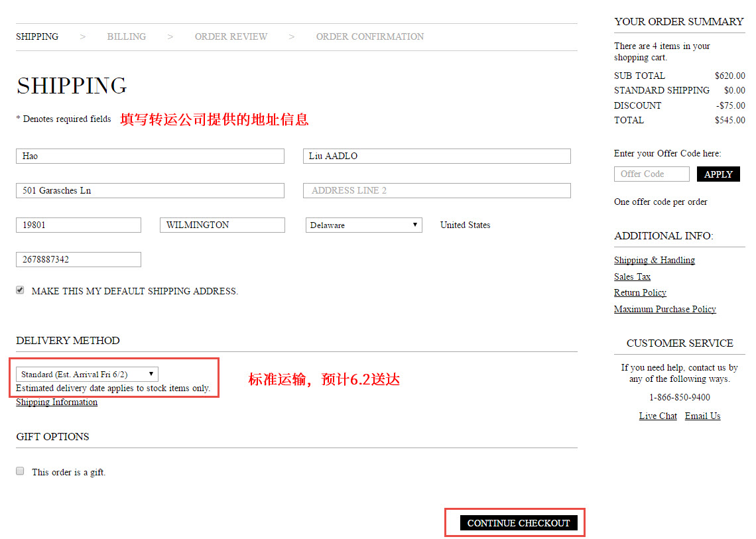Click the phone number 1-866-850-9400
The image size is (756, 539).
pyautogui.click(x=679, y=397)
